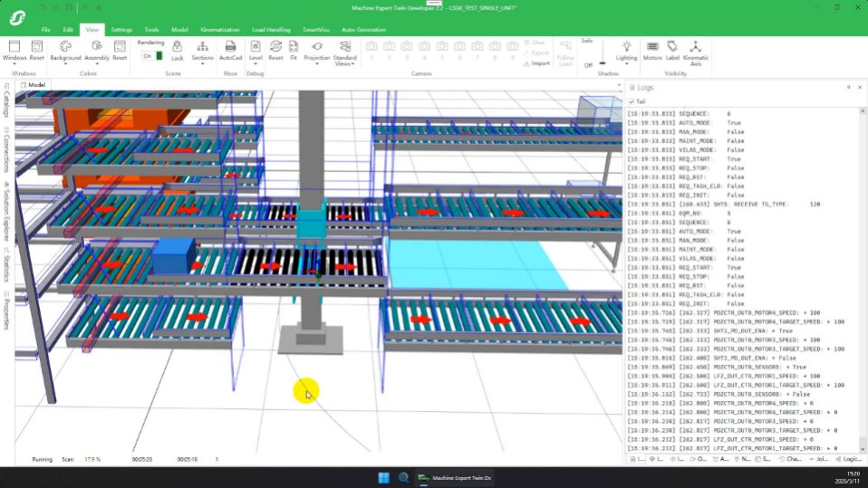Click Reset in the Colors group
The image size is (868, 488).
(x=120, y=50)
